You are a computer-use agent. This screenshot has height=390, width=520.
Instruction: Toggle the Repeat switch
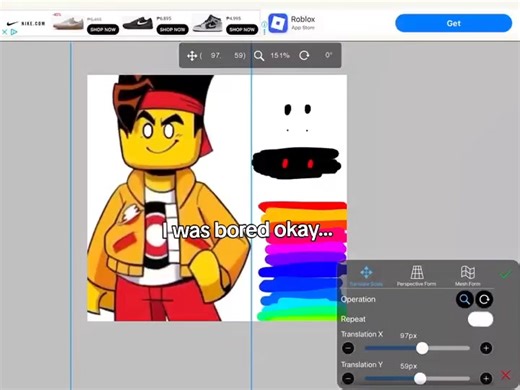pyautogui.click(x=480, y=319)
